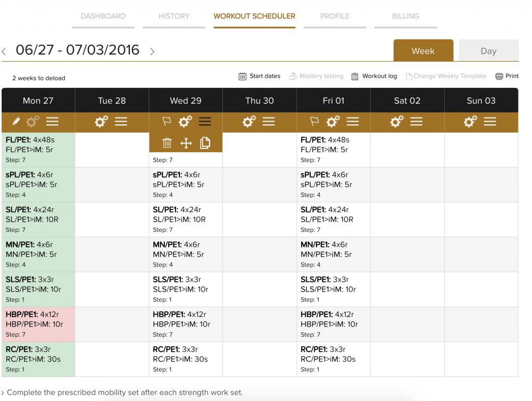Click the flag icon under Fri 01
532x401 pixels.
[314, 121]
